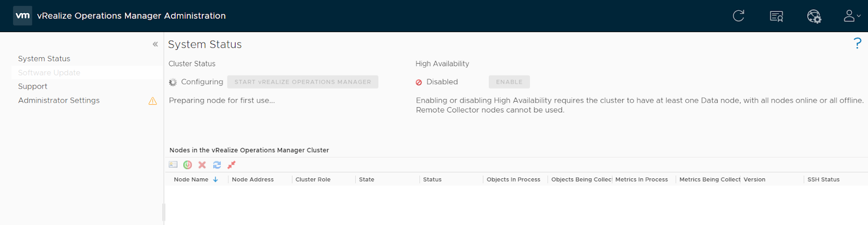Click 'Nodes in the vRealize Operations Manager Cluster' title

click(249, 150)
